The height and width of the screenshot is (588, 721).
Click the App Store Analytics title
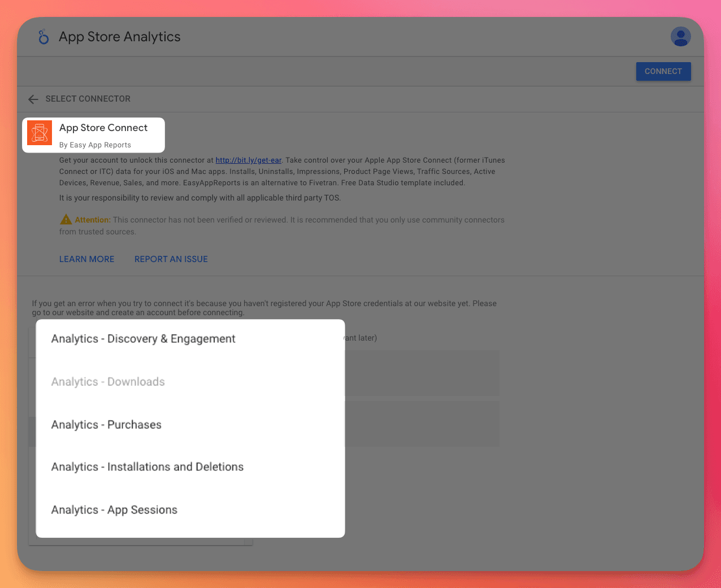pos(120,37)
